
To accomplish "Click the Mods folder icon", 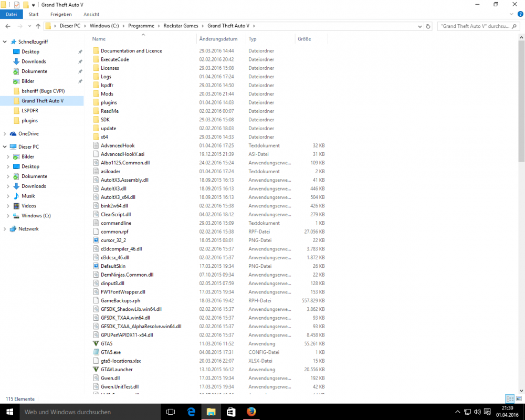I will [x=96, y=94].
